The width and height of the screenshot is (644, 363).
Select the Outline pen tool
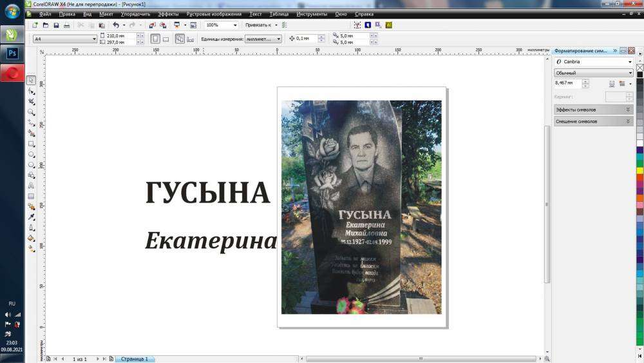(x=31, y=228)
